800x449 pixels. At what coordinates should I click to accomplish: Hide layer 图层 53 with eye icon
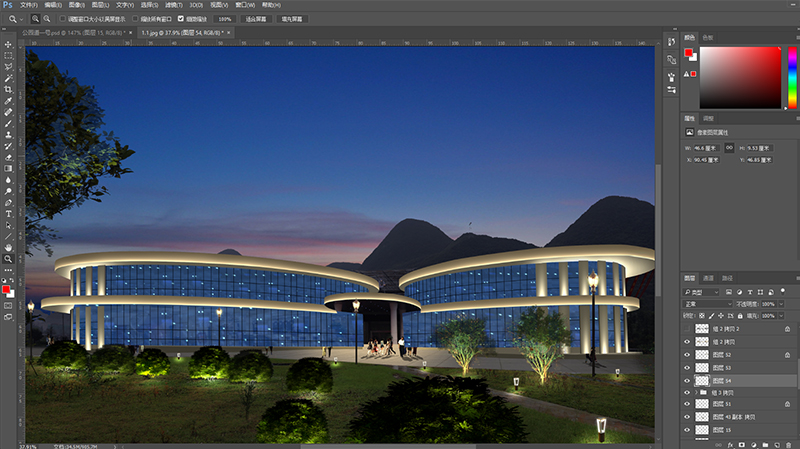click(687, 368)
